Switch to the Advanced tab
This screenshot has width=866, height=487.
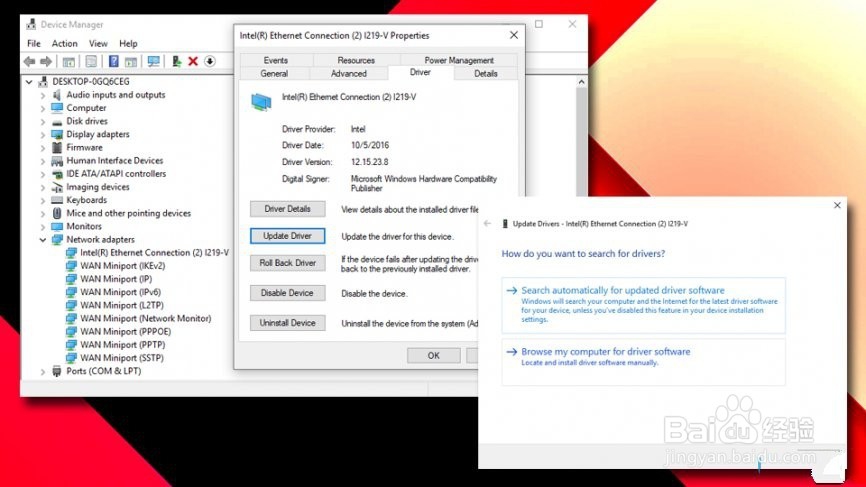pyautogui.click(x=348, y=73)
